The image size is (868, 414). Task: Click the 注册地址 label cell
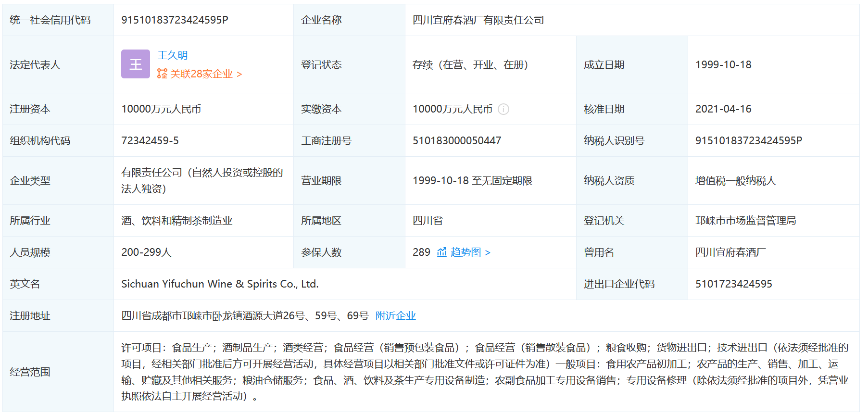pyautogui.click(x=58, y=316)
